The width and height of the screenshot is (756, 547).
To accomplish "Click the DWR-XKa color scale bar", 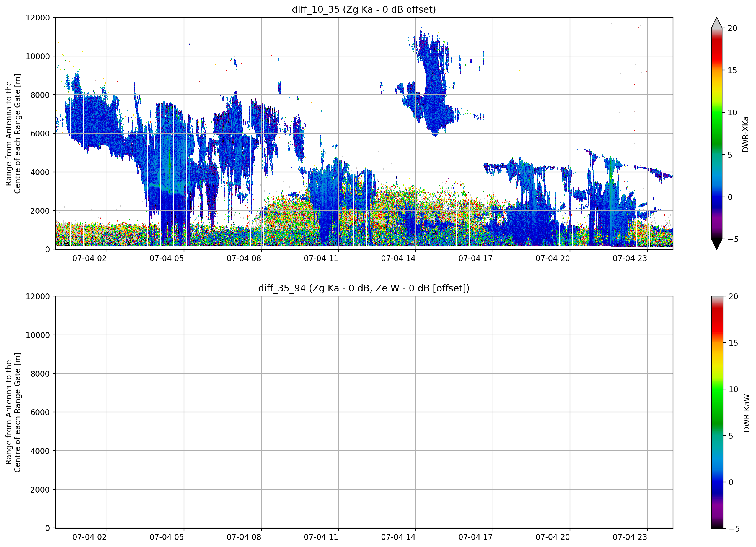I will tap(717, 134).
